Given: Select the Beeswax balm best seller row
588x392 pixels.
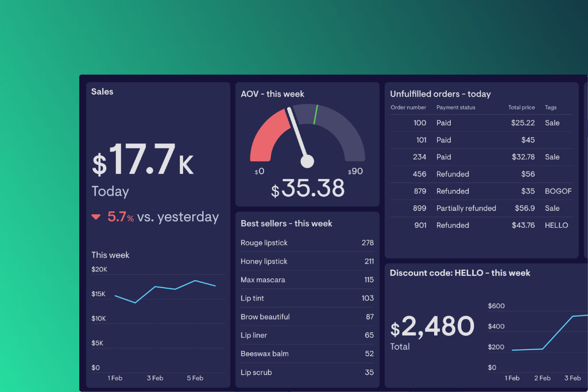Looking at the screenshot, I should click(x=264, y=354).
